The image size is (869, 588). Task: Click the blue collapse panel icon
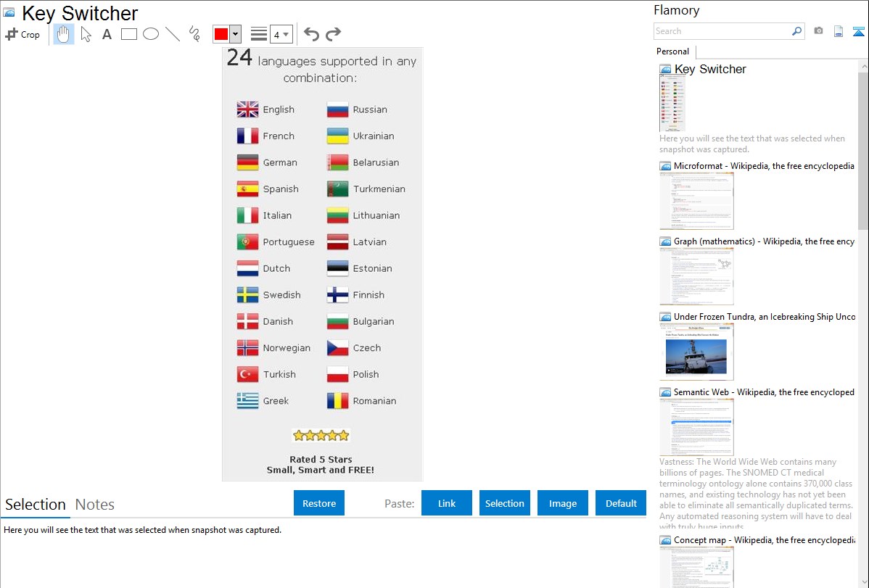[858, 31]
